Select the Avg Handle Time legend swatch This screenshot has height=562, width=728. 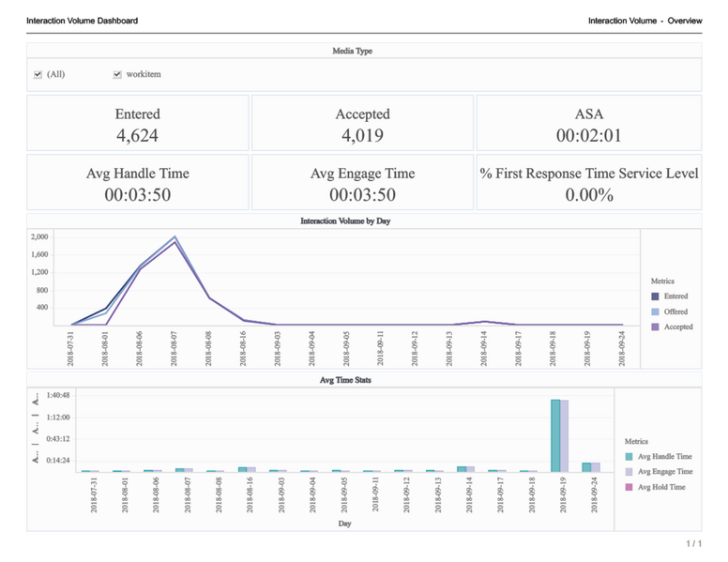[x=629, y=456]
